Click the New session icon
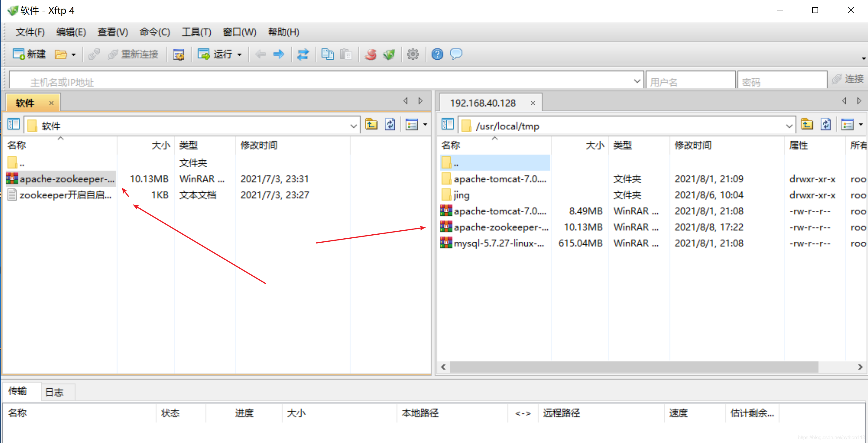The image size is (868, 443). coord(19,54)
